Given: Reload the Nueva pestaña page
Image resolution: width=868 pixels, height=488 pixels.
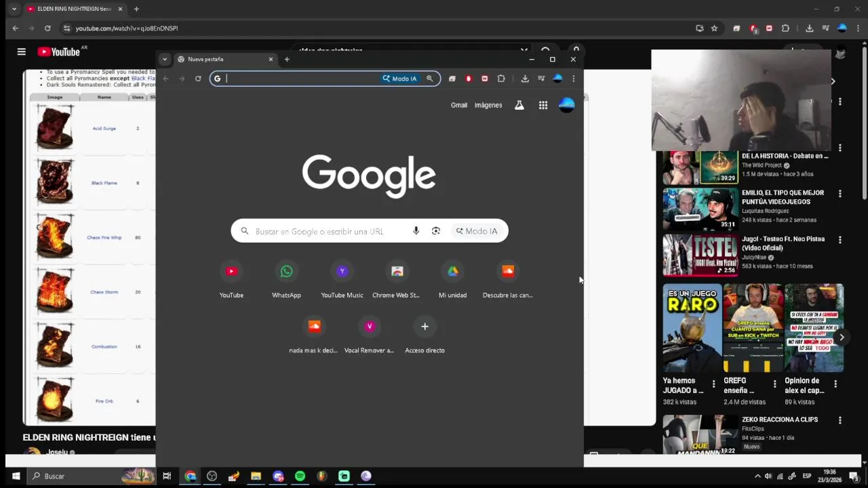Looking at the screenshot, I should [198, 79].
